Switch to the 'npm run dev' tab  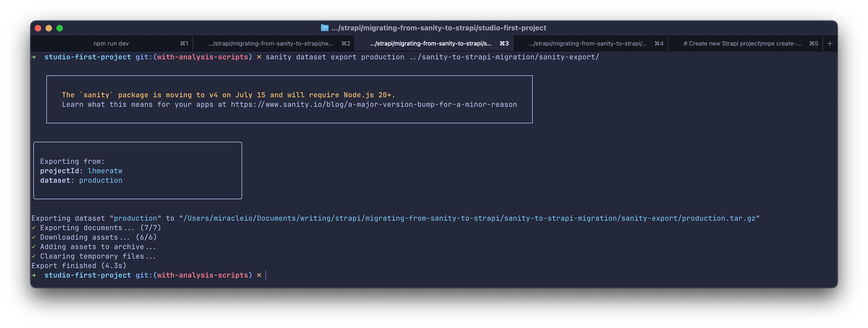point(111,43)
